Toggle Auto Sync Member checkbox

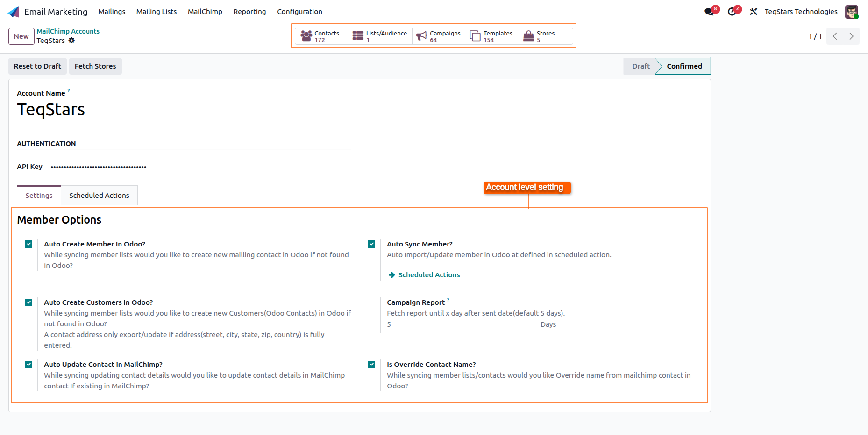coord(372,244)
